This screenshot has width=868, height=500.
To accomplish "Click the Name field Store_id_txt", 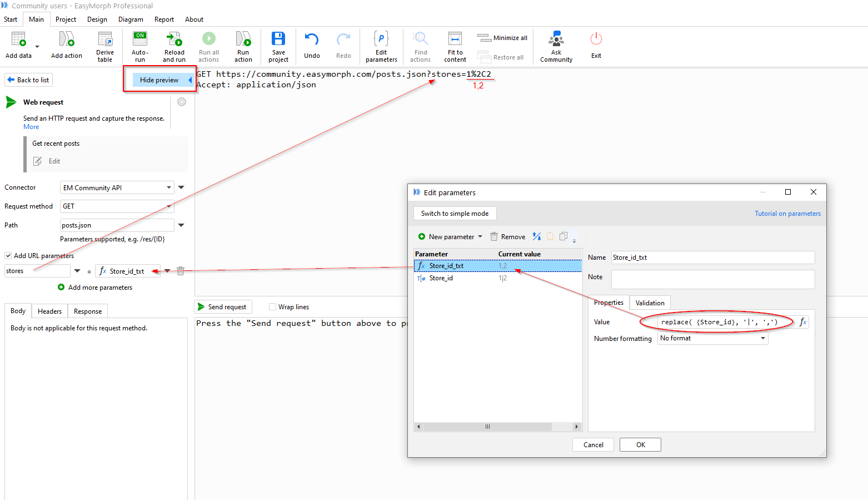I will [x=713, y=258].
